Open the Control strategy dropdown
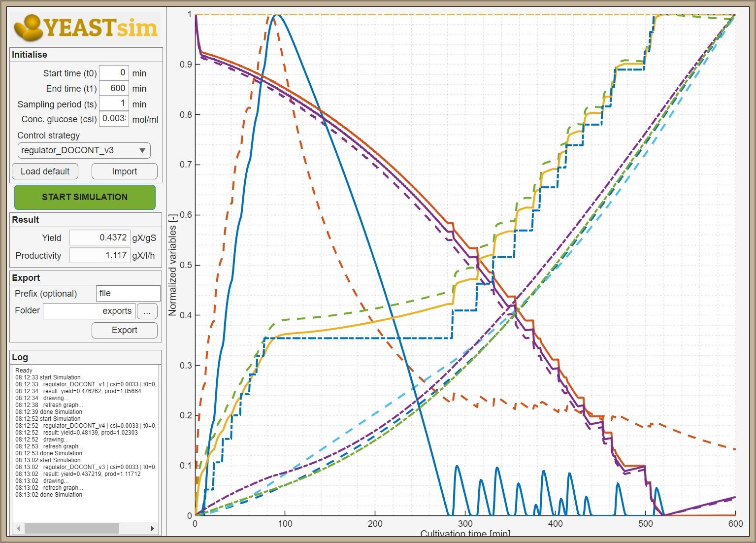 click(84, 150)
